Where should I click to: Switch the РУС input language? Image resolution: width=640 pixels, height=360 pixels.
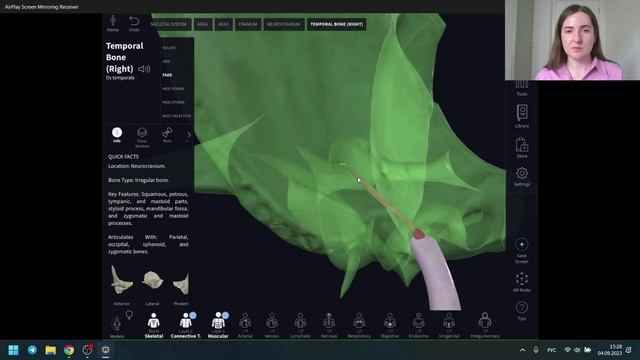[551, 350]
